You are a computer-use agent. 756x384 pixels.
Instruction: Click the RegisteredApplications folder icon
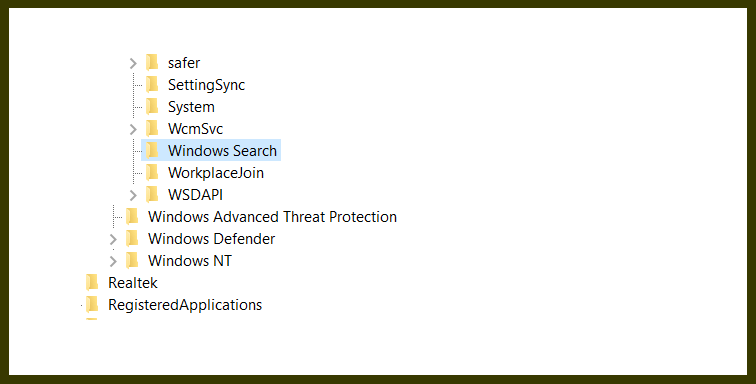pyautogui.click(x=92, y=304)
